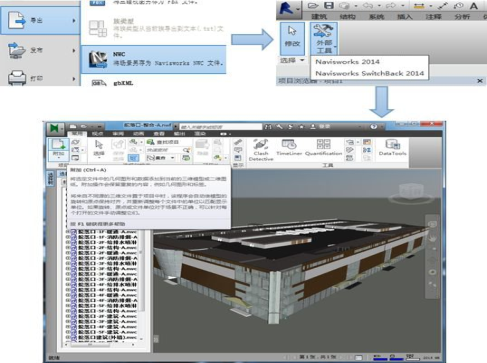
Task: Click the Save disk icon in Revit toolbar
Action: [329, 5]
